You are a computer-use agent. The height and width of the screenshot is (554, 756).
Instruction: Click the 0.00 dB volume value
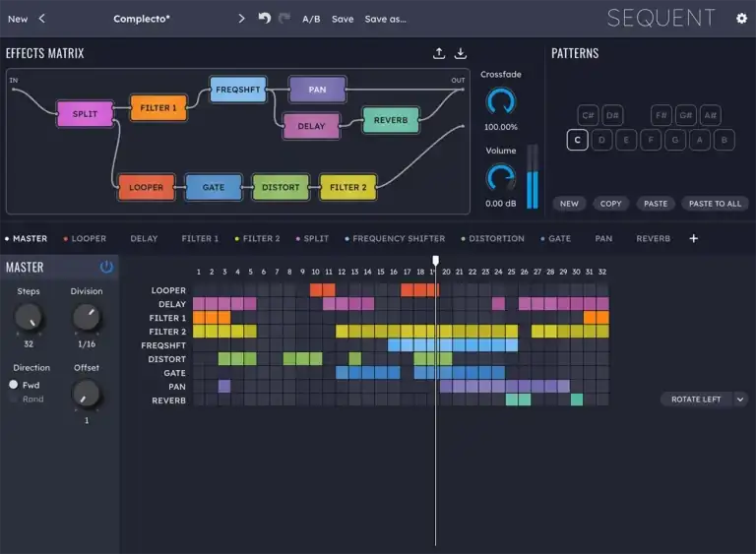pos(501,204)
